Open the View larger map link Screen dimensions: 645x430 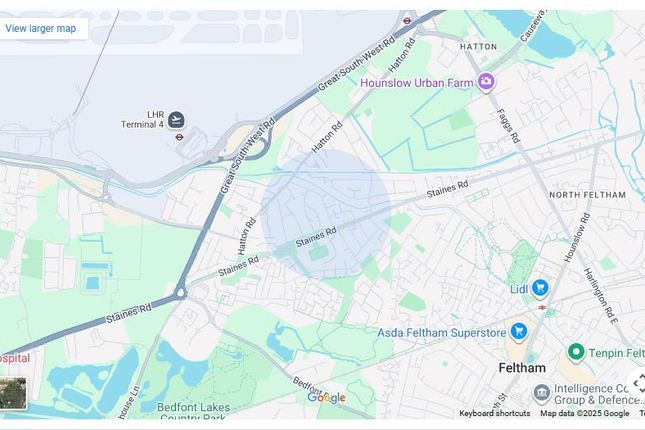[x=41, y=29]
